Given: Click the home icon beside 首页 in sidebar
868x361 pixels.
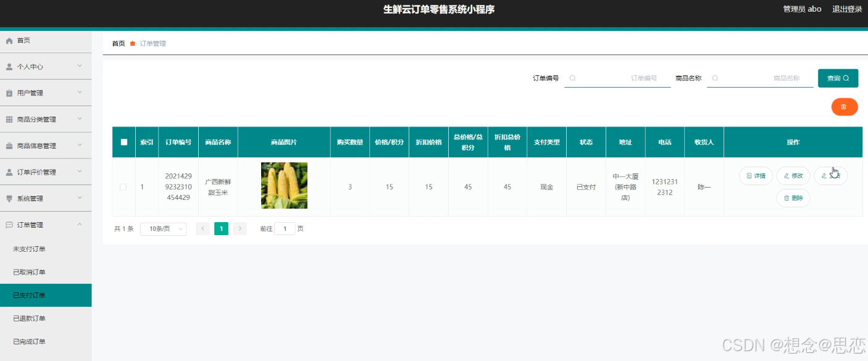Looking at the screenshot, I should (x=9, y=41).
